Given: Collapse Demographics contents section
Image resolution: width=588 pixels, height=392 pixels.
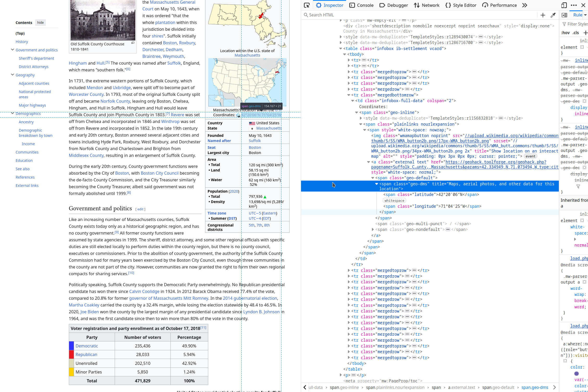Looking at the screenshot, I should click(x=12, y=113).
